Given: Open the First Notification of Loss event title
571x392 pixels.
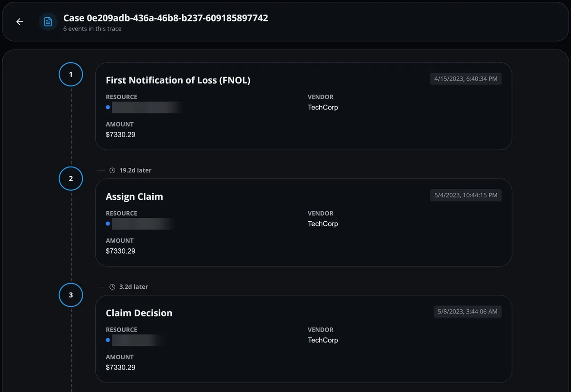Looking at the screenshot, I should (x=178, y=80).
